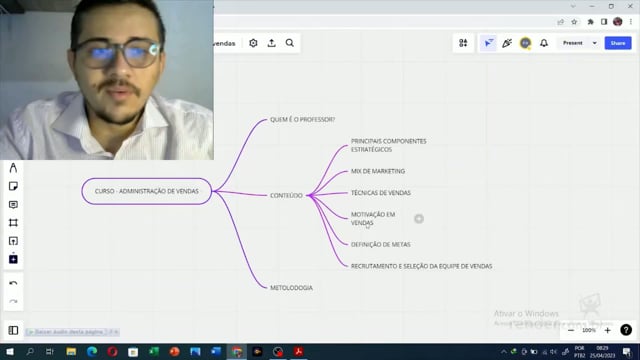
Task: Click the share page icon in address bar
Action: [x=560, y=22]
